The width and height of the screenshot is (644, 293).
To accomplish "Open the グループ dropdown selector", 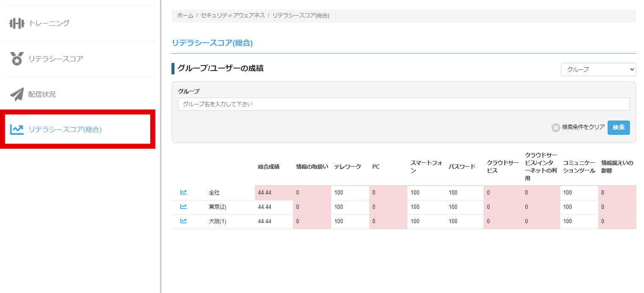I will 598,69.
